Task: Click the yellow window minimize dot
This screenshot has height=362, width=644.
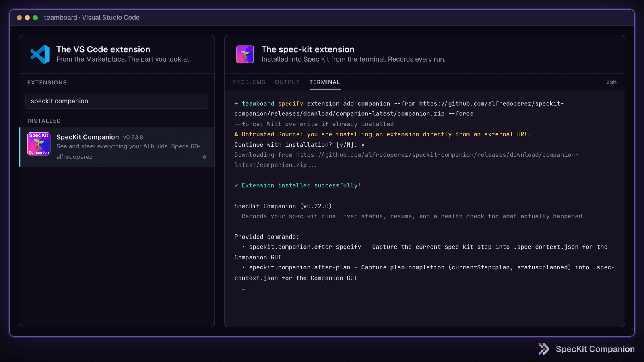Action: point(27,18)
